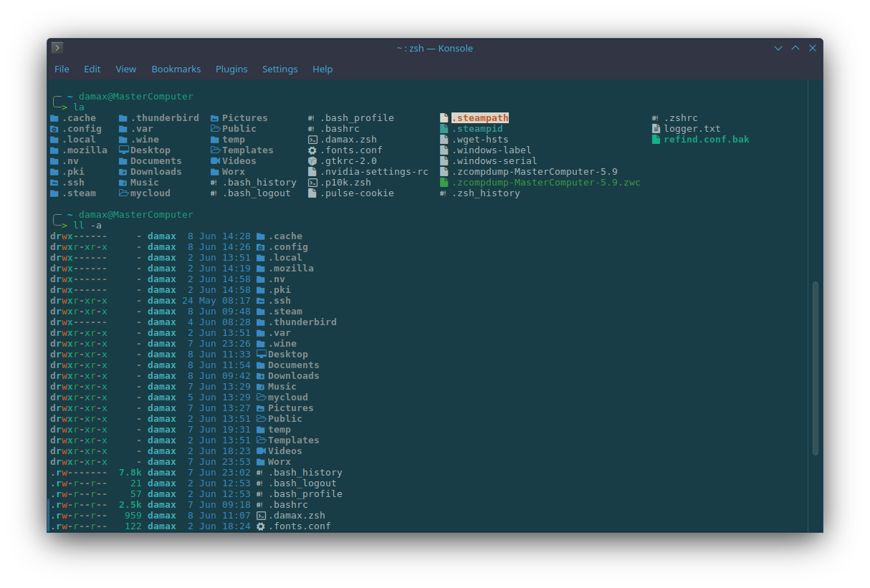Click the shell script icon beside .zshrc

pyautogui.click(x=656, y=118)
